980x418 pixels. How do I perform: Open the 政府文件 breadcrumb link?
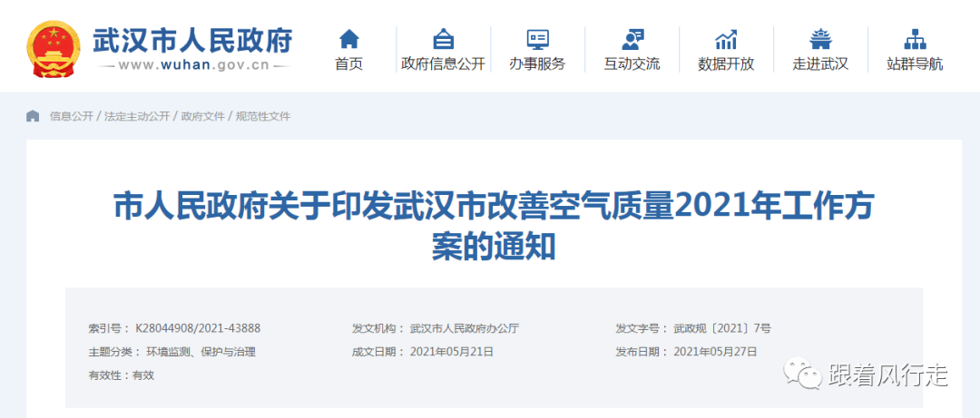(x=202, y=117)
